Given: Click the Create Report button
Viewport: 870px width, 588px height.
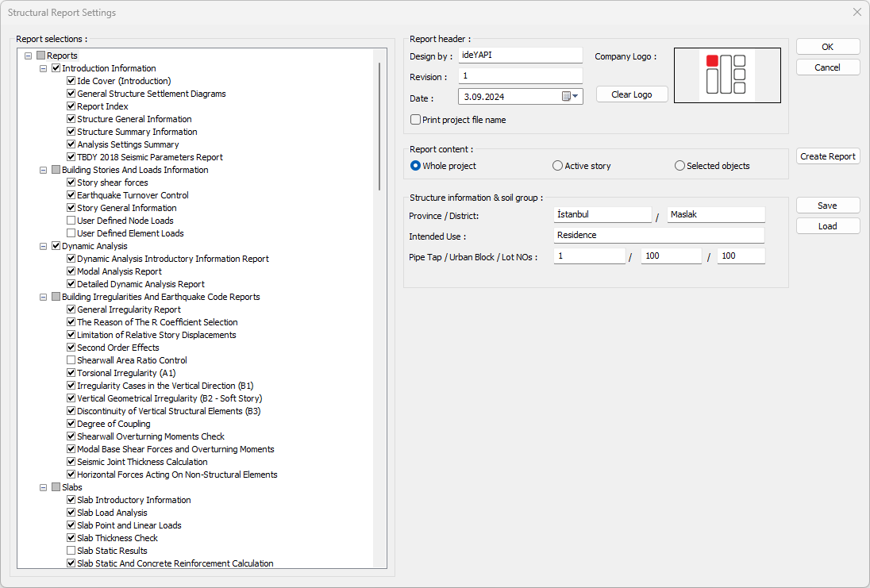Looking at the screenshot, I should point(828,156).
